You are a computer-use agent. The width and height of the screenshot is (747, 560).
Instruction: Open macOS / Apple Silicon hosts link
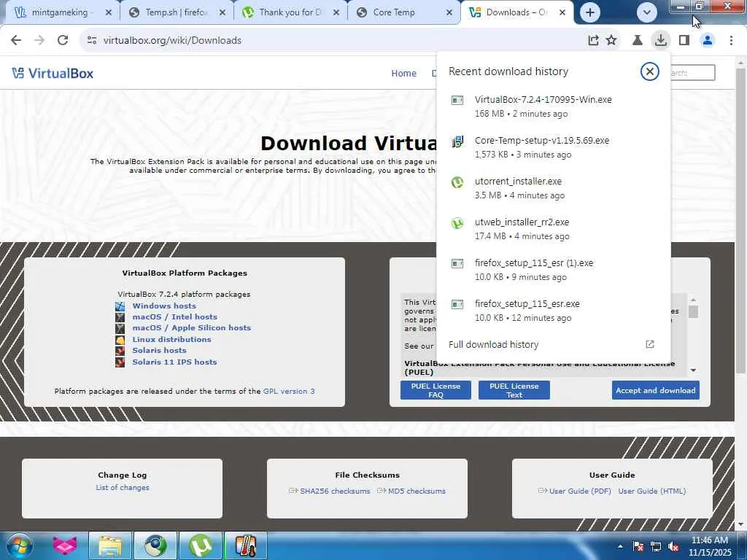point(192,327)
